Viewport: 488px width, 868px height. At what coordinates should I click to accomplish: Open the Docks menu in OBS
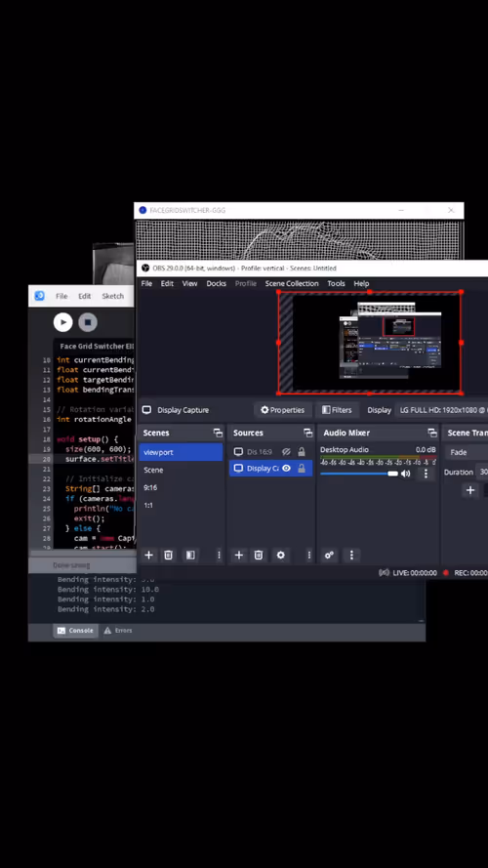tap(217, 283)
